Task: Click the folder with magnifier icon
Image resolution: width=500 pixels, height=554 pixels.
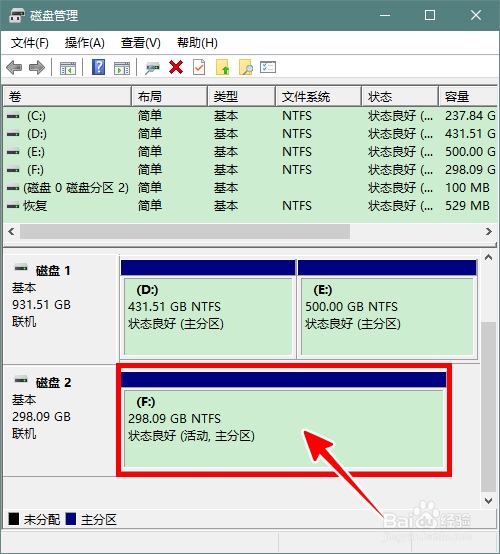Action: (246, 67)
